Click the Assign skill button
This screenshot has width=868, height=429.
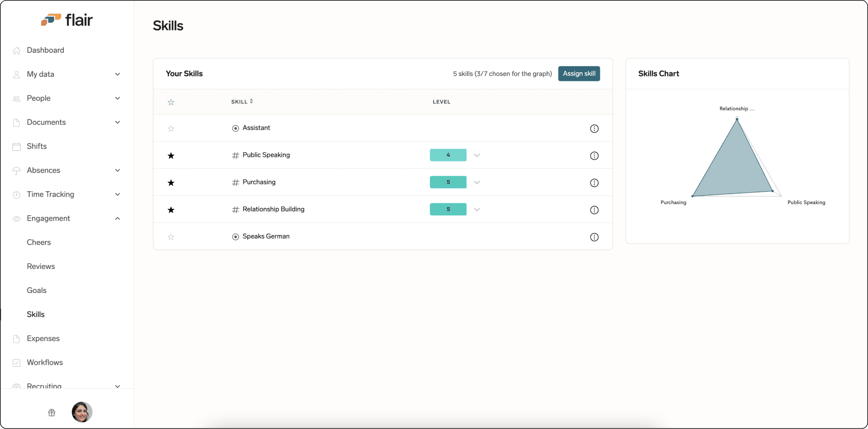[579, 74]
